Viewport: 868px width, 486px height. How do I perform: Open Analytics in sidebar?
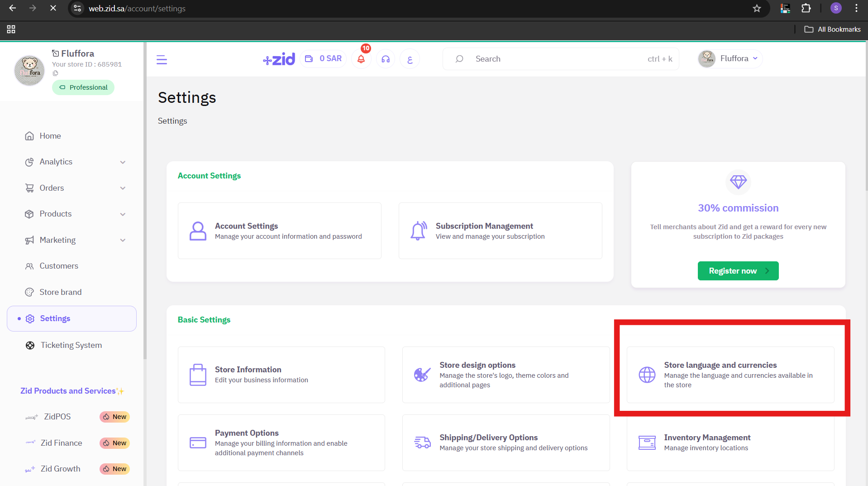pyautogui.click(x=56, y=162)
